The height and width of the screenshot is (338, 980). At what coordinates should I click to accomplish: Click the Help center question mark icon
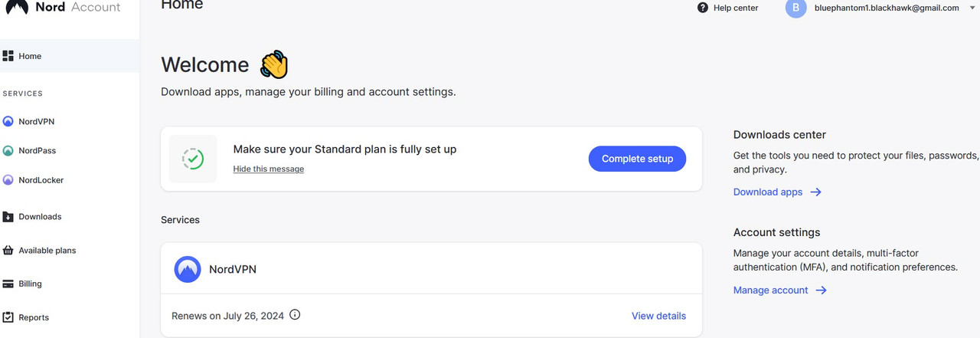(x=703, y=8)
